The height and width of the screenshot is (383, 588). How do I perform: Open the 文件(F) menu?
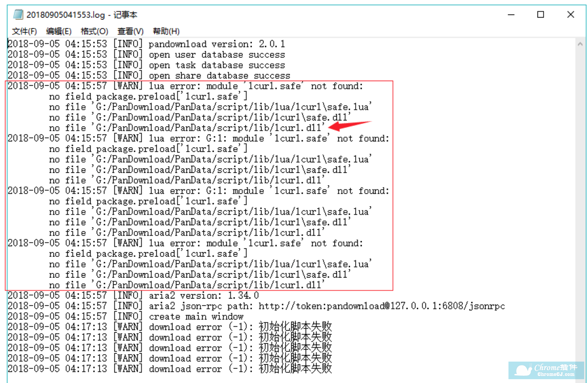click(24, 31)
